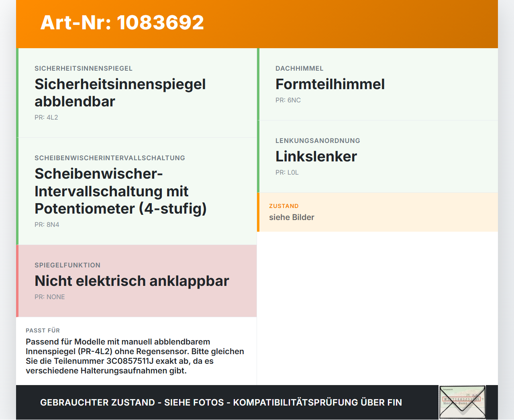Click the 'Linkslenker' title
The width and height of the screenshot is (514, 420).
click(x=316, y=156)
